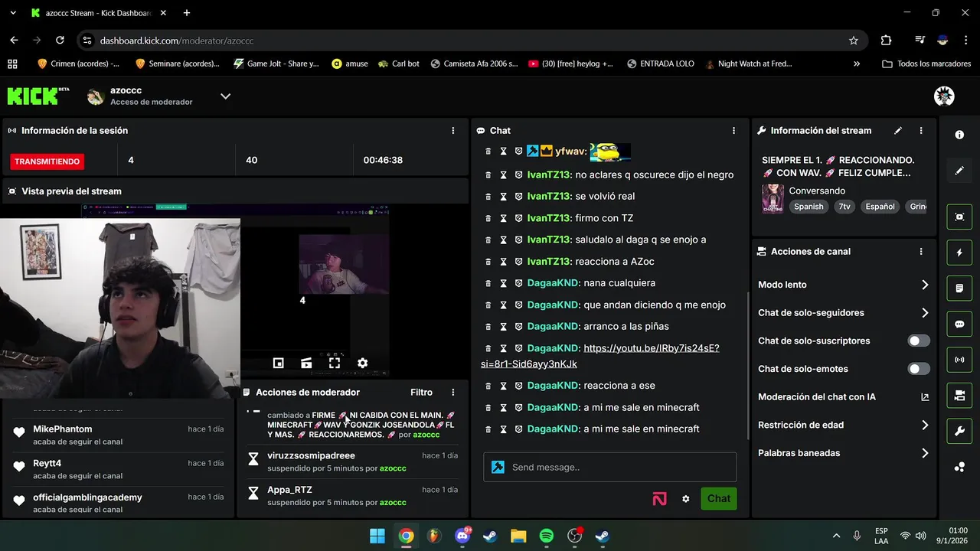
Task: Click chat identity badge beside message box
Action: [498, 467]
